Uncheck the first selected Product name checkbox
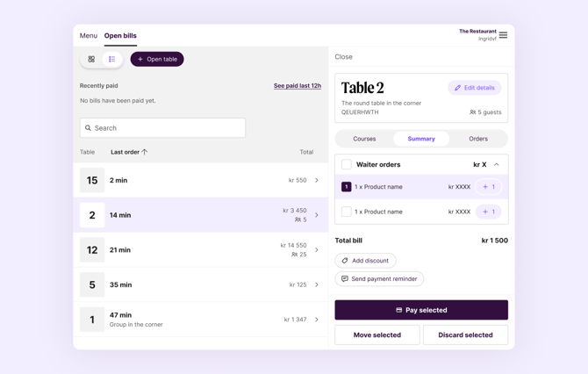This screenshot has height=374, width=588. [347, 186]
